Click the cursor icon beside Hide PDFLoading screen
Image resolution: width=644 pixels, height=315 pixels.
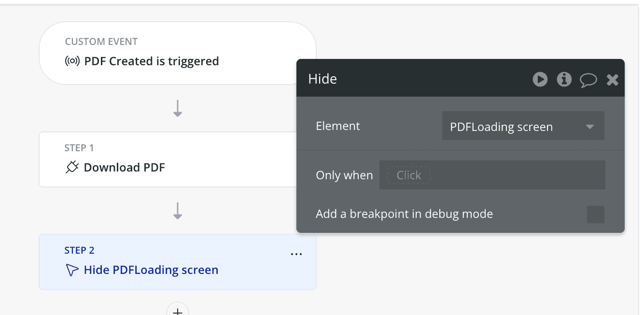click(x=71, y=270)
